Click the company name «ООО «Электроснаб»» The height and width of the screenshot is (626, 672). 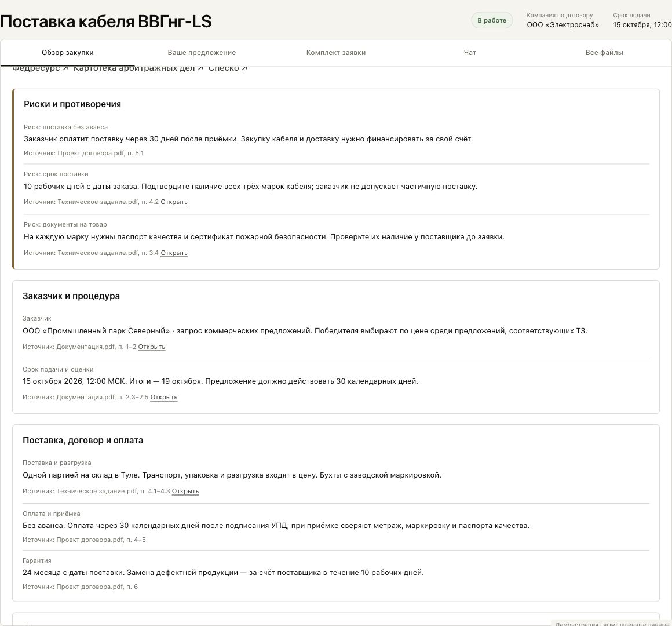click(563, 25)
